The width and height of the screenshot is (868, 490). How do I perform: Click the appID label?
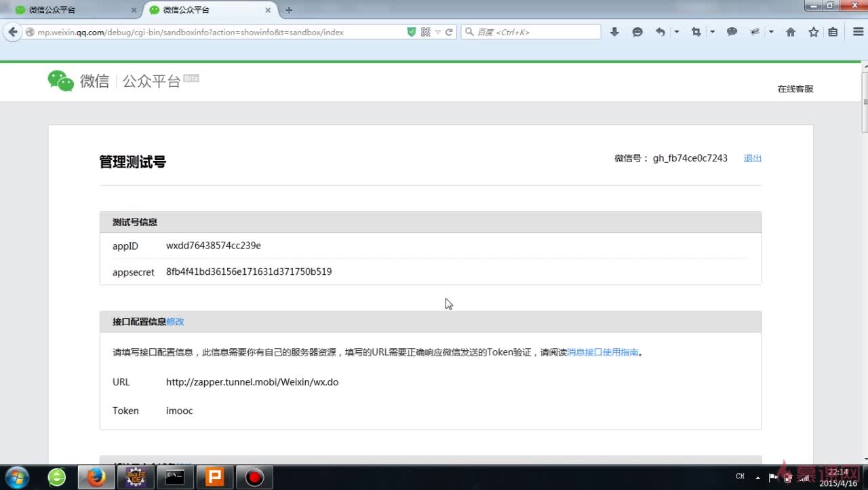125,246
